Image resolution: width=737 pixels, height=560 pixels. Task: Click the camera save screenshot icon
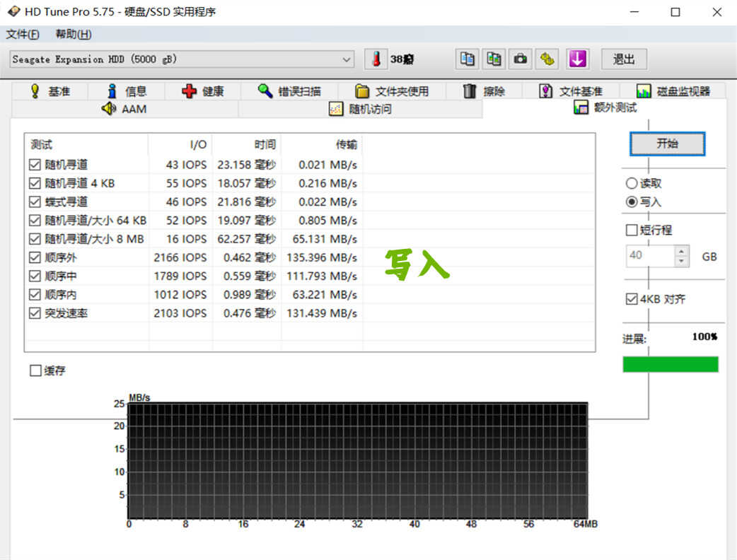click(x=521, y=59)
